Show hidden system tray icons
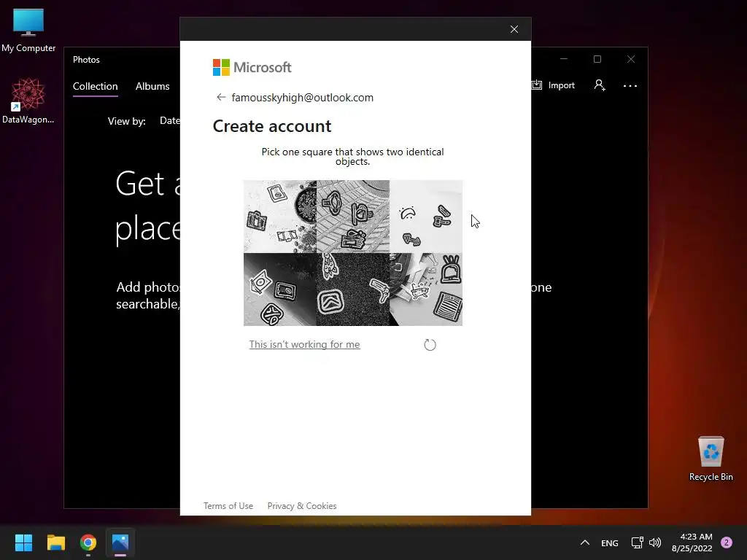This screenshot has width=747, height=560. click(584, 542)
